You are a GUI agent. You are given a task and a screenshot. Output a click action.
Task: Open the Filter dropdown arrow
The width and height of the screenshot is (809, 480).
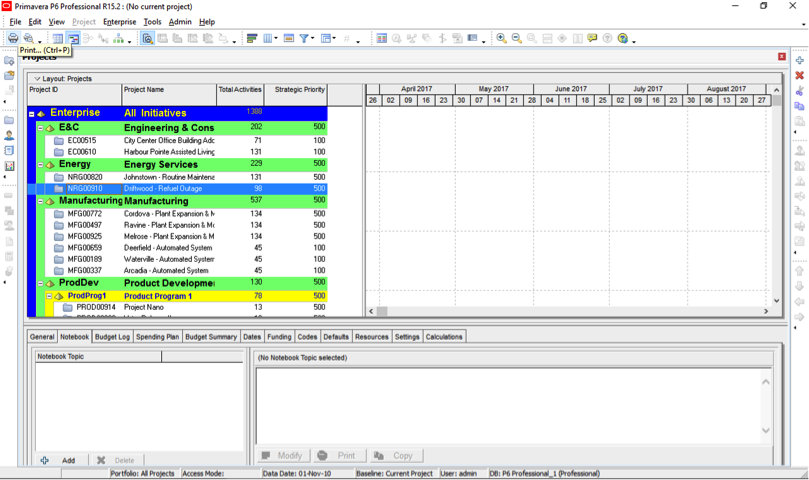[312, 39]
